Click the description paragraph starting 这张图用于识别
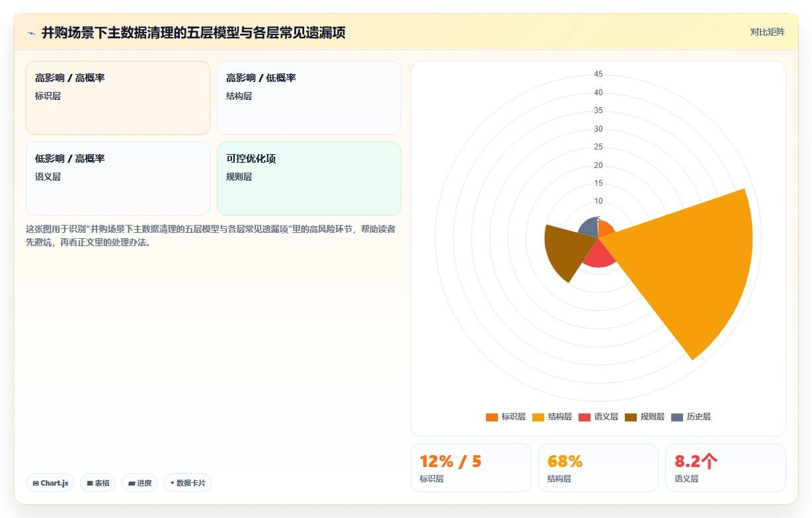 coord(211,236)
